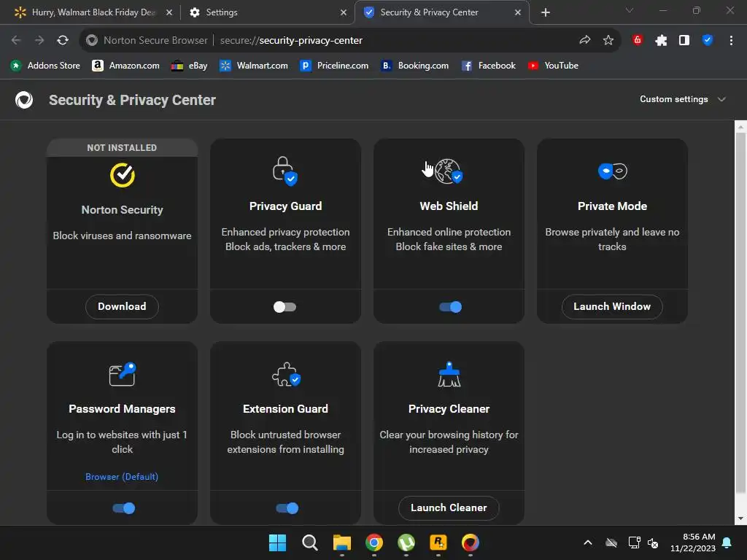Click the Password Managers key icon

123,374
